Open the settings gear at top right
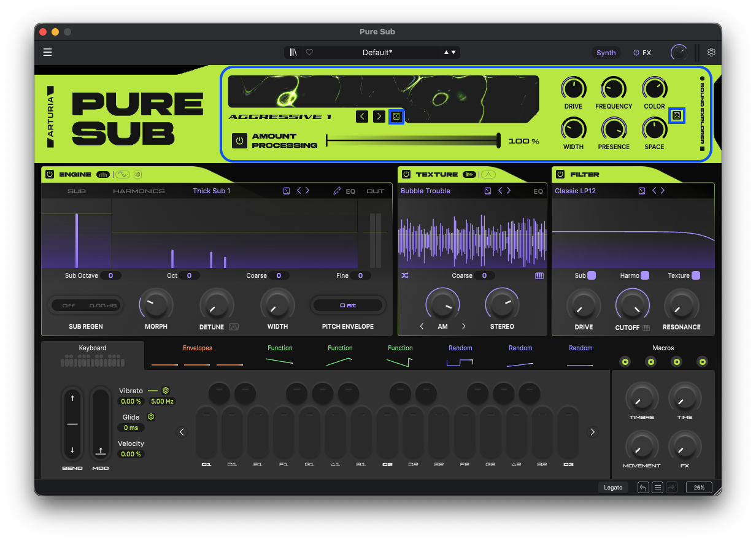Screen dimensions: 756x541 point(712,52)
